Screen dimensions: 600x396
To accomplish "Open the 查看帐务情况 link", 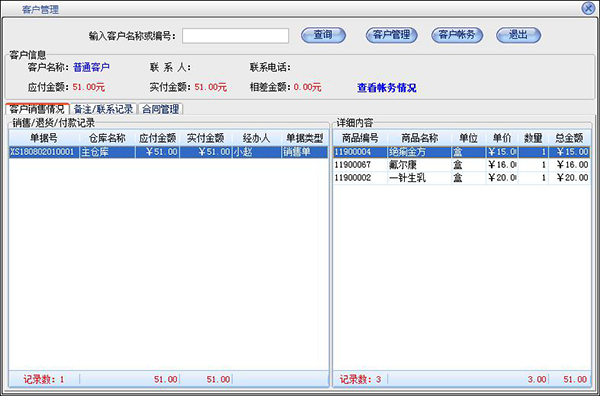I will [386, 88].
